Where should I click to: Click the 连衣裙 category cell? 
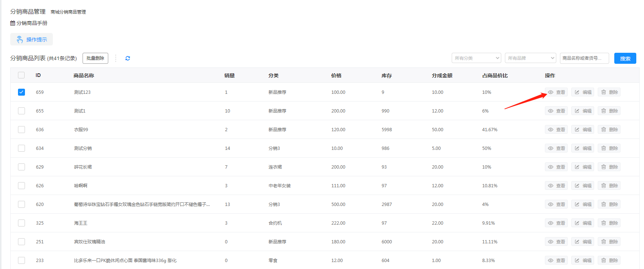click(x=275, y=167)
